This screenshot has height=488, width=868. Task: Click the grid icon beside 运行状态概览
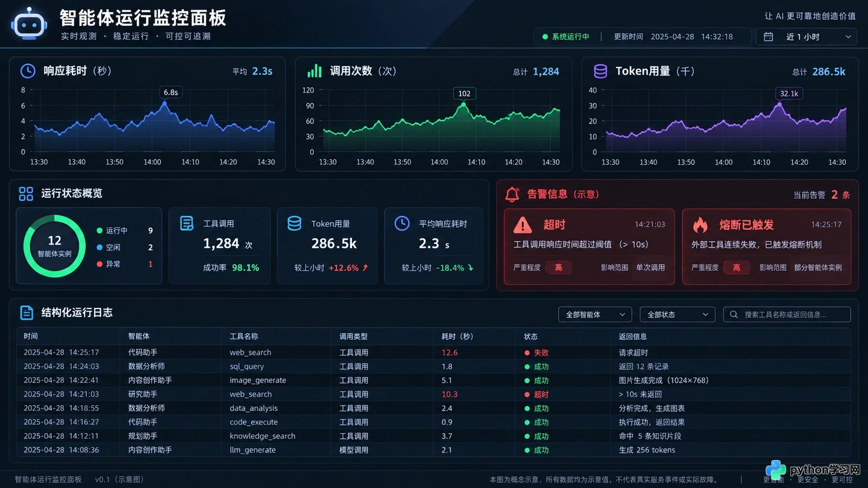point(26,193)
